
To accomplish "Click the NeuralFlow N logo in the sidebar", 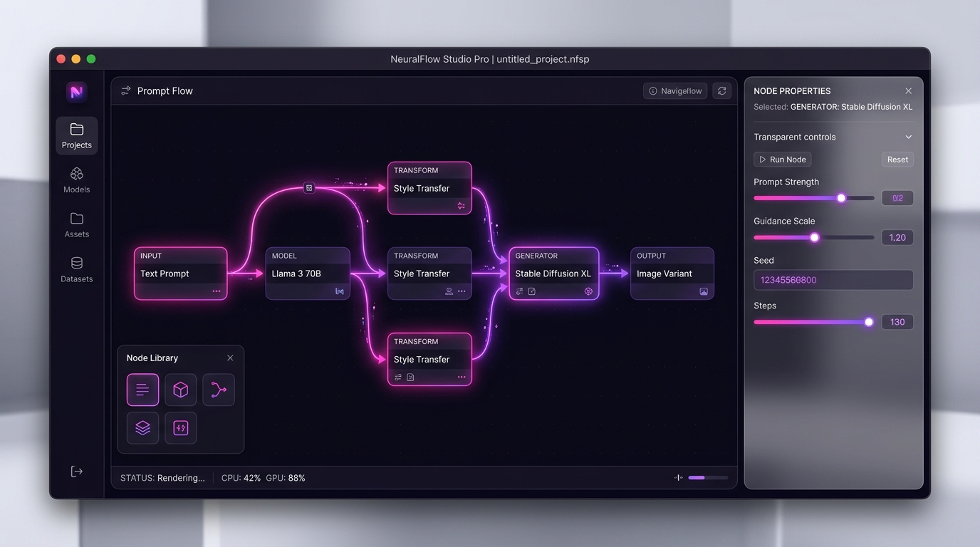I will 77,92.
